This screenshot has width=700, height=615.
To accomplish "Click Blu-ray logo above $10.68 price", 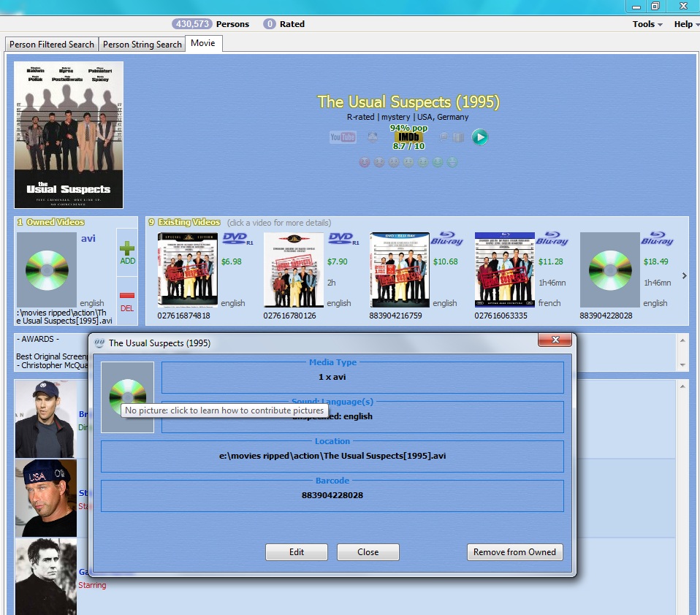I will pos(447,238).
